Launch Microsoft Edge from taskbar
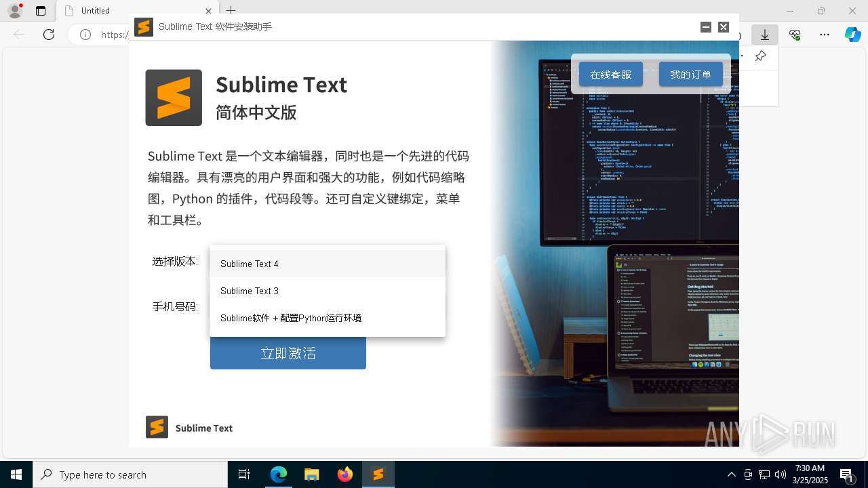Image resolution: width=868 pixels, height=488 pixels. [x=279, y=474]
